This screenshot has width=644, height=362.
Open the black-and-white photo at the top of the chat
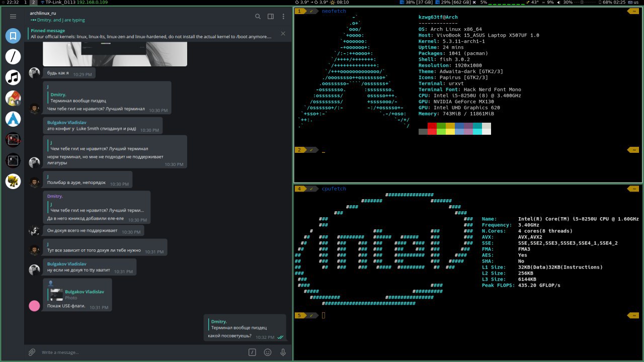115,54
